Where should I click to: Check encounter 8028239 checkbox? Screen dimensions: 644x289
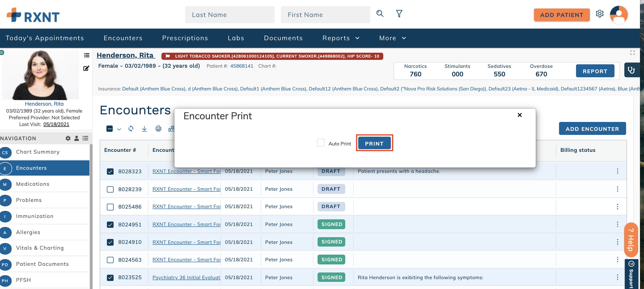click(x=110, y=189)
